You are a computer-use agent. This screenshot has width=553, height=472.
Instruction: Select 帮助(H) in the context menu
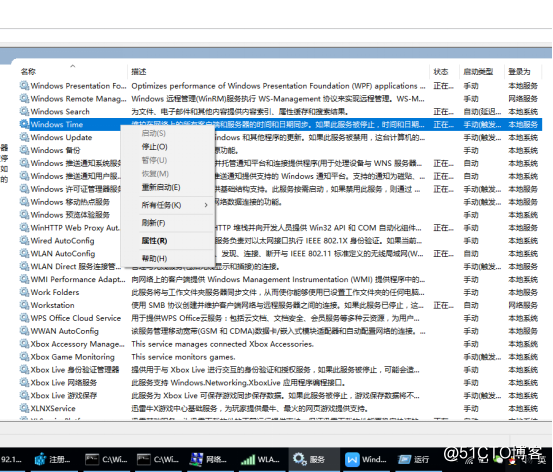pos(154,259)
